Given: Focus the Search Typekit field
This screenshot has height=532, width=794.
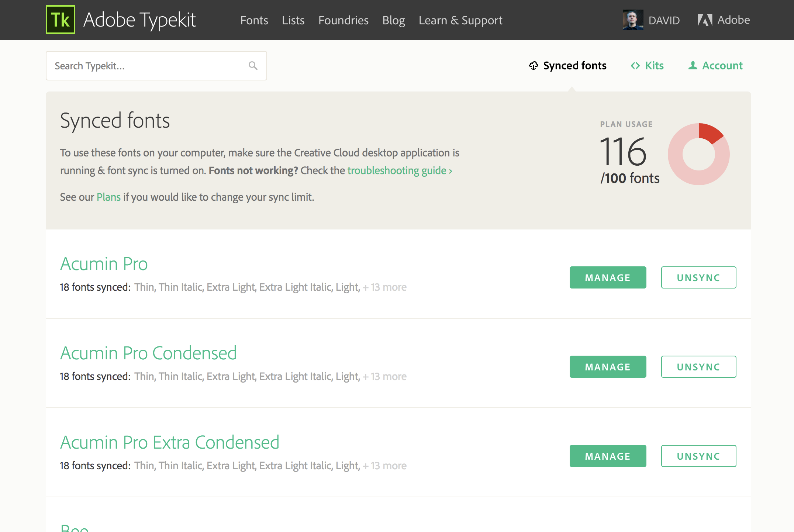Looking at the screenshot, I should click(x=156, y=66).
